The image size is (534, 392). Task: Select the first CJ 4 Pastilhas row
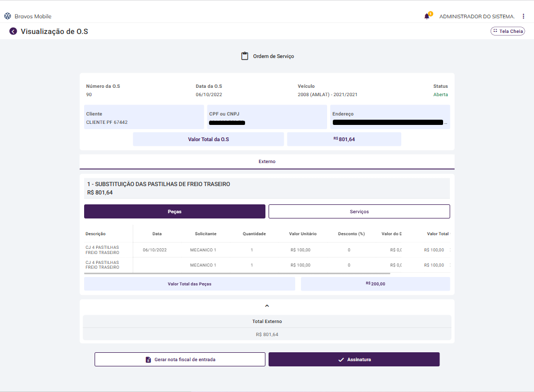102,250
